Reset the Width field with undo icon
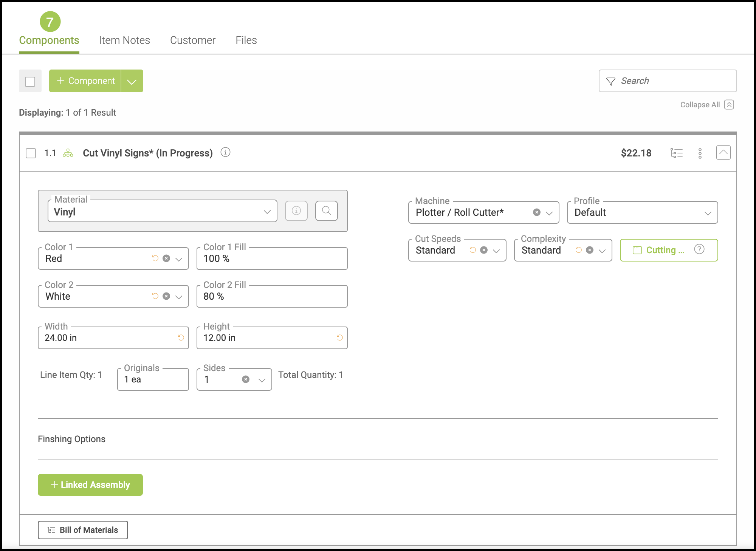 (x=181, y=337)
